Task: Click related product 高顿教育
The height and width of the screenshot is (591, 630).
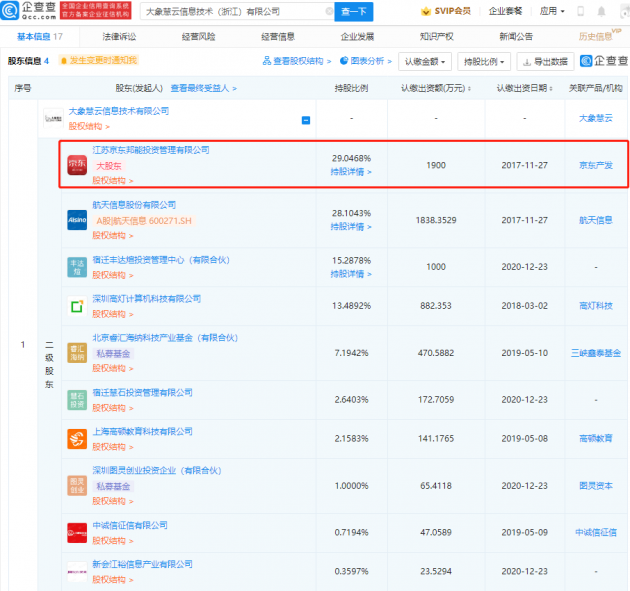Action: pyautogui.click(x=595, y=439)
